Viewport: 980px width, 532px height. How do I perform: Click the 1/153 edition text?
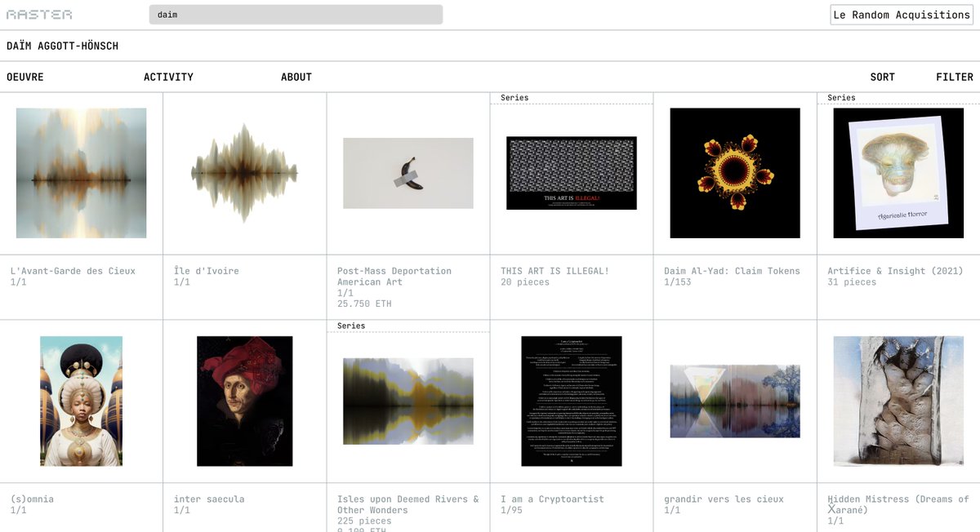tap(677, 282)
